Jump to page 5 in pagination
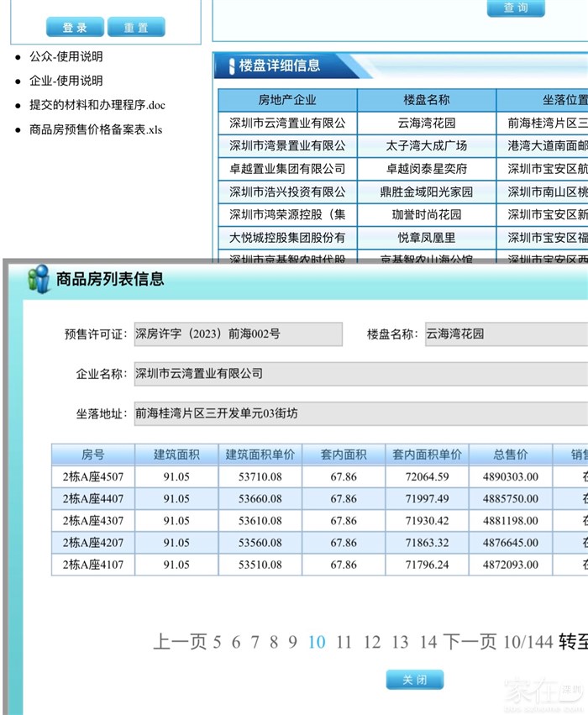 pos(218,643)
